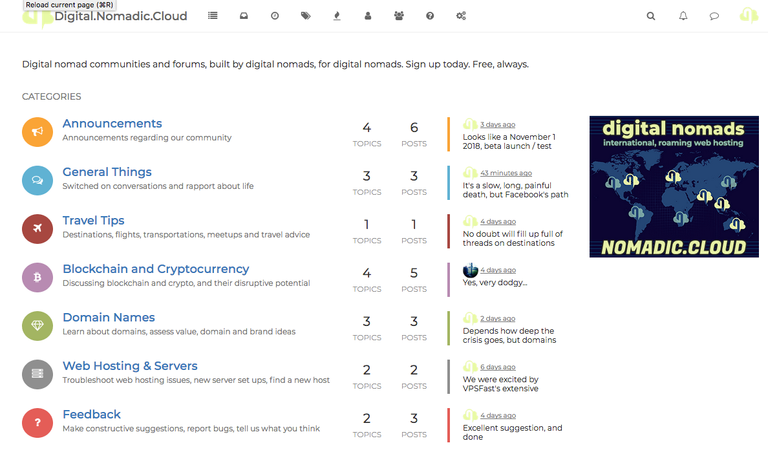This screenshot has width=768, height=449.
Task: Open the help question mark icon
Action: point(430,16)
